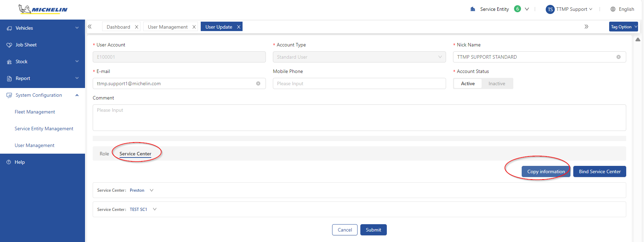Click the Michelin logo

(43, 9)
